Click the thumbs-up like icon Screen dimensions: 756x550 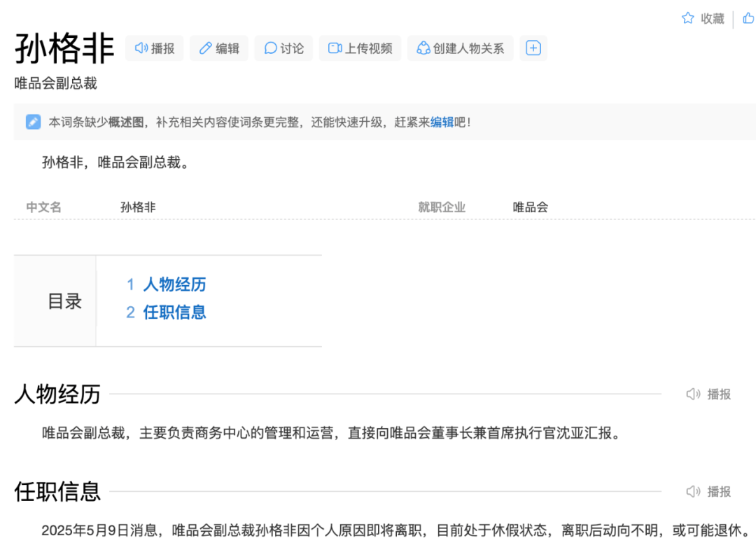pyautogui.click(x=748, y=18)
